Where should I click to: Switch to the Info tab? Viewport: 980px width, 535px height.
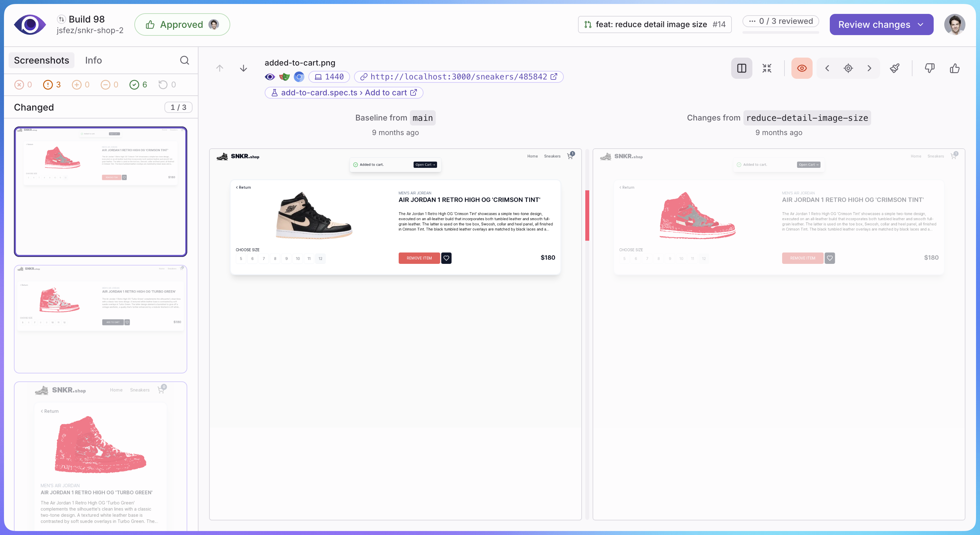pos(93,61)
